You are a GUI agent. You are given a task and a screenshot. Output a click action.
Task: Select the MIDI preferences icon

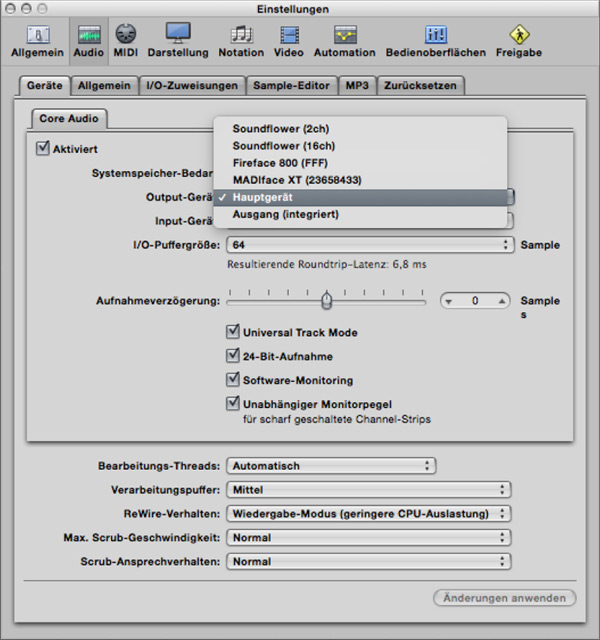click(x=125, y=39)
